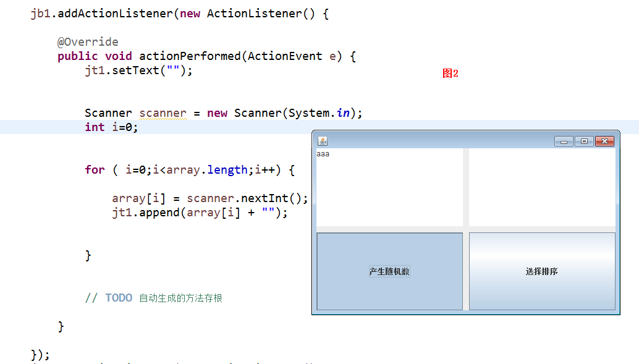
Task: Click the Java icon in the window title bar
Action: 323,141
